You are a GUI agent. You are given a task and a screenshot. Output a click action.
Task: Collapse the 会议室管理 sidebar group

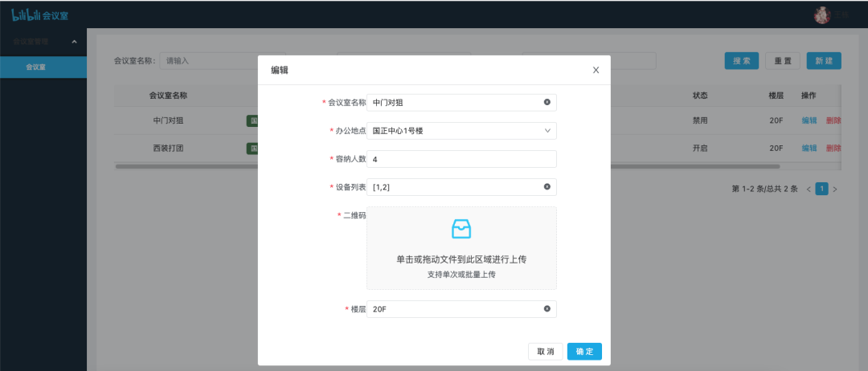(43, 42)
